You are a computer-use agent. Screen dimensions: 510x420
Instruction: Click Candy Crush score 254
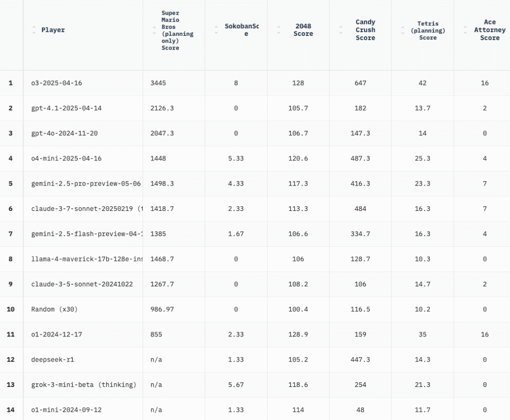pyautogui.click(x=360, y=385)
